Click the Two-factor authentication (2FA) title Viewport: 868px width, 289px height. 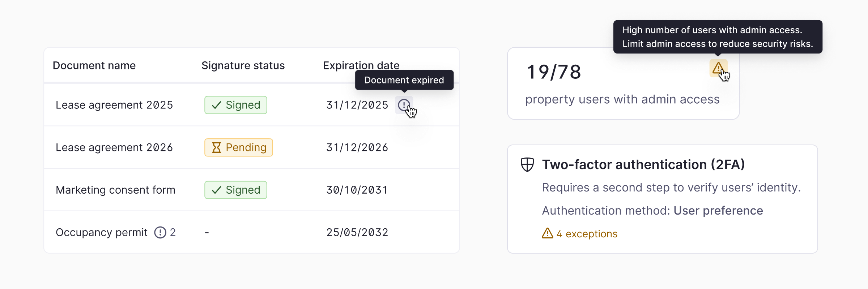[643, 165]
